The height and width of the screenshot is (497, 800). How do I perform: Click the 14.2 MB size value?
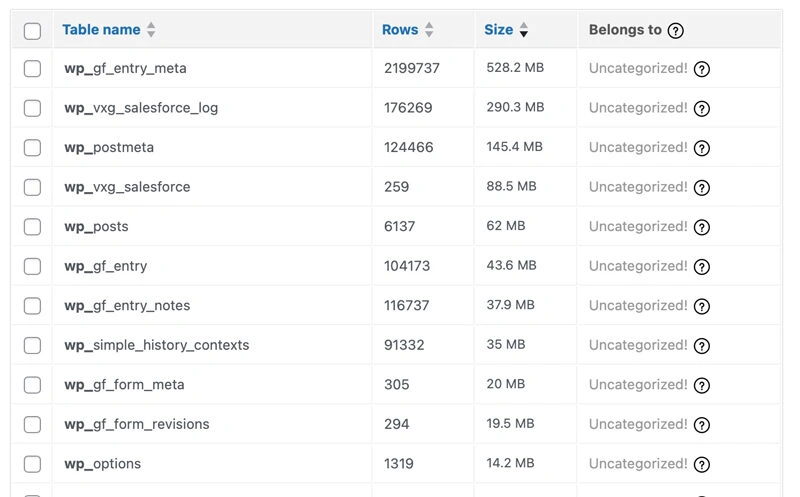click(x=510, y=463)
